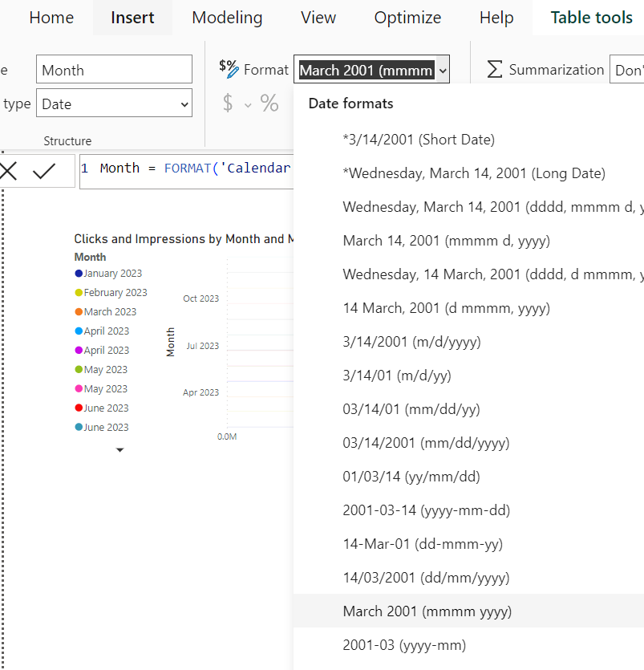Switch to the Modeling tab
Screen dimensions: 644x670
(x=227, y=18)
